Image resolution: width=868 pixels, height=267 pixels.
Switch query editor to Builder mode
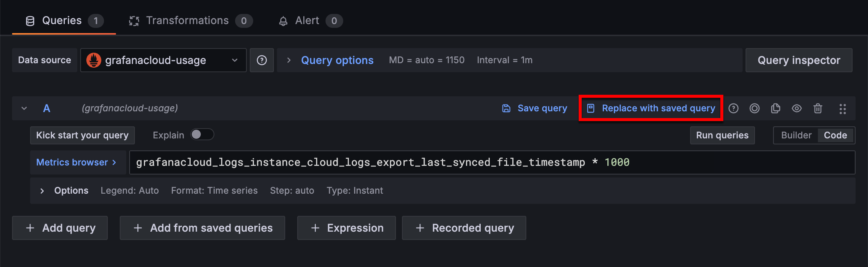tap(796, 135)
